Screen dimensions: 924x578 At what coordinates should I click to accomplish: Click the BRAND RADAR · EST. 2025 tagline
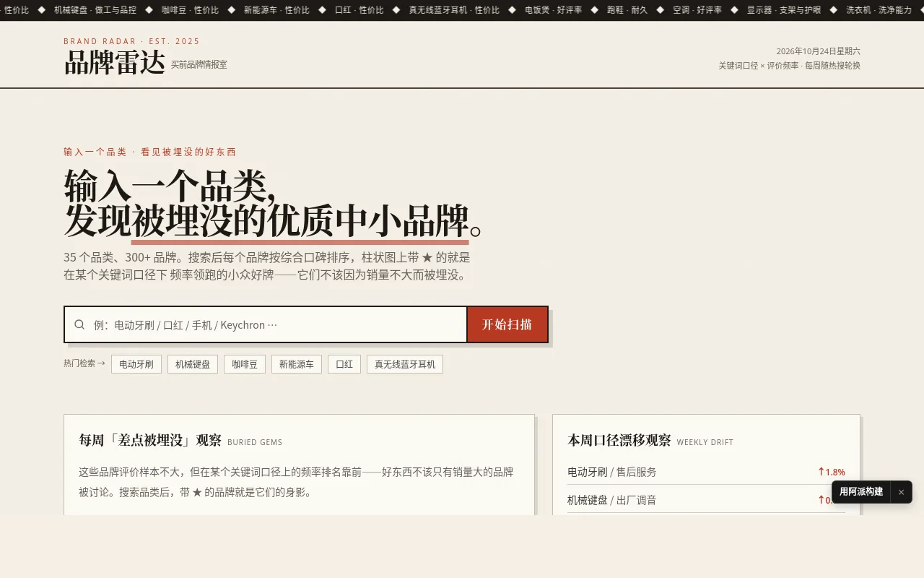[132, 41]
